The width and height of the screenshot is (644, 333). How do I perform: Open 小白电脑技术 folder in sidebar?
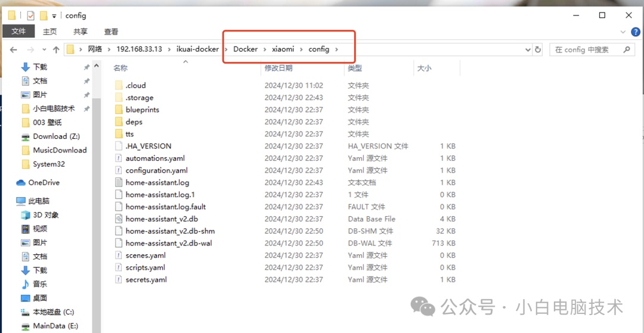point(54,108)
